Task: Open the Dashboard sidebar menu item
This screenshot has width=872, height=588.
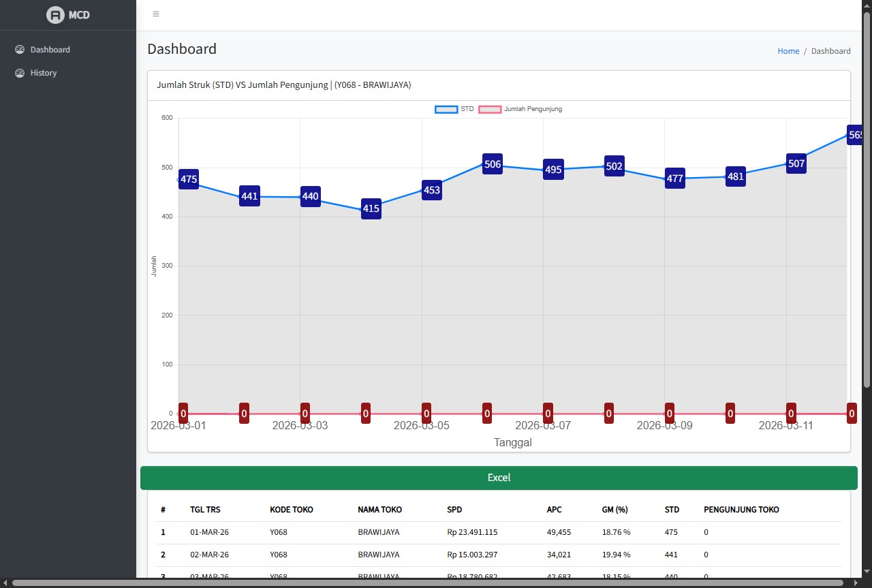Action: pyautogui.click(x=68, y=50)
